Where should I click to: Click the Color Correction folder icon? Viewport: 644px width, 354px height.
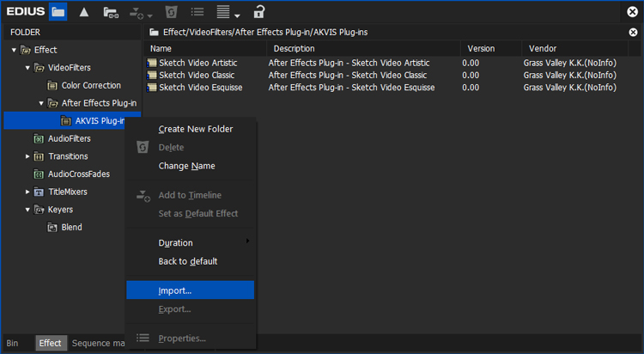point(52,86)
